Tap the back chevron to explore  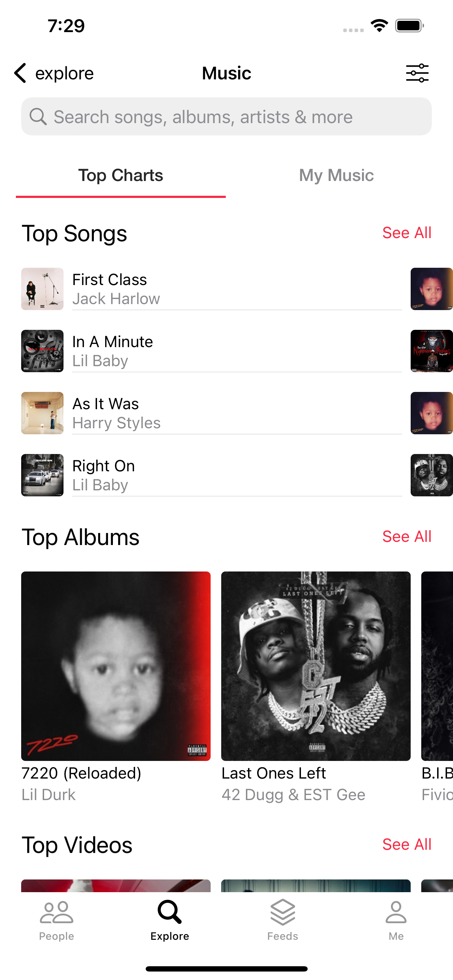click(x=20, y=73)
